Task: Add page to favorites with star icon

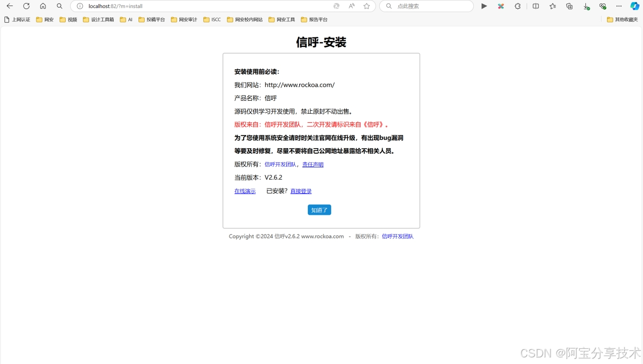Action: pyautogui.click(x=366, y=6)
